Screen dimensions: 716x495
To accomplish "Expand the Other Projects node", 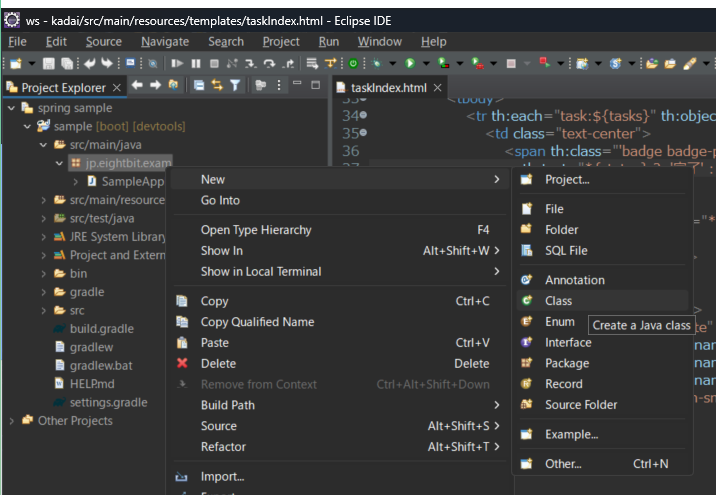I will [11, 421].
